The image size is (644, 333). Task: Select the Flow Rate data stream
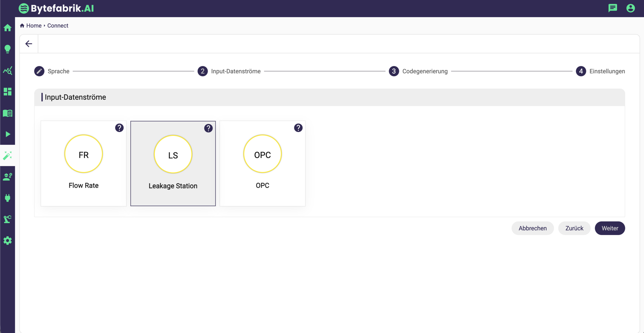click(84, 163)
